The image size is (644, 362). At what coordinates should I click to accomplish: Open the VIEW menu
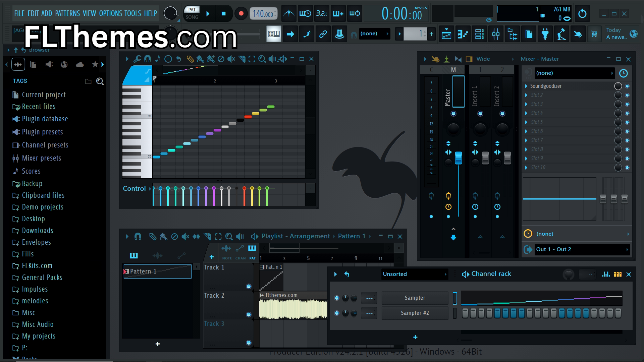[89, 13]
